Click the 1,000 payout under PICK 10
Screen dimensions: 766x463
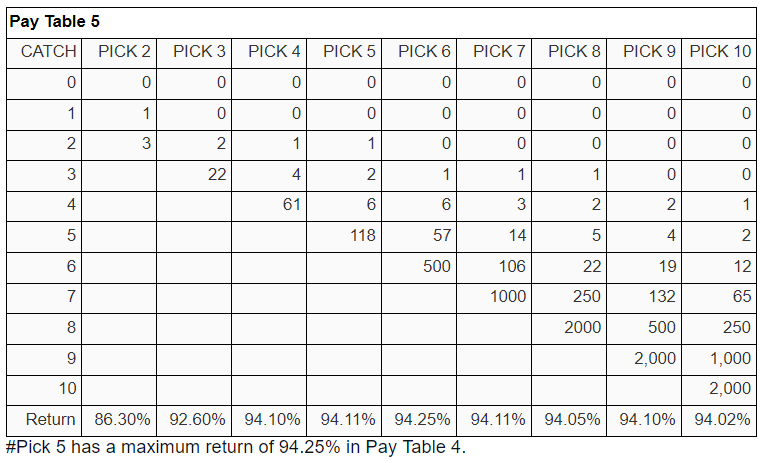[x=730, y=358]
